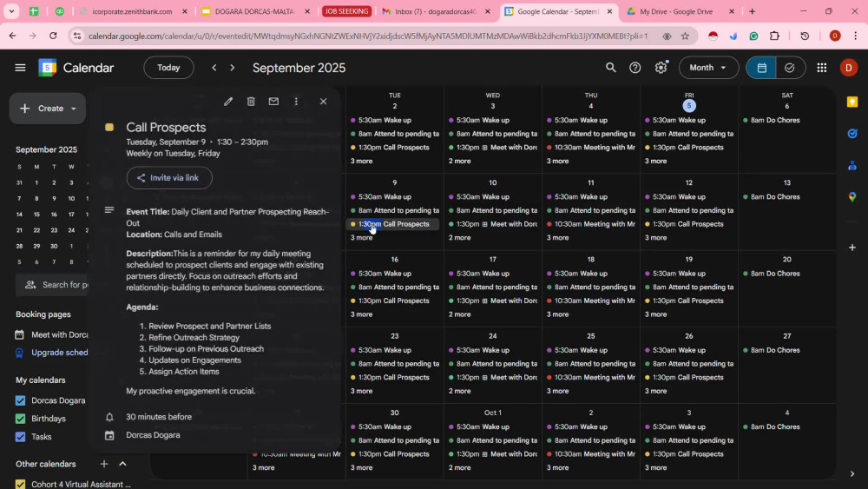This screenshot has height=489, width=868.
Task: Open 5:30am Wake up on Wednesday 3
Action: [492, 120]
